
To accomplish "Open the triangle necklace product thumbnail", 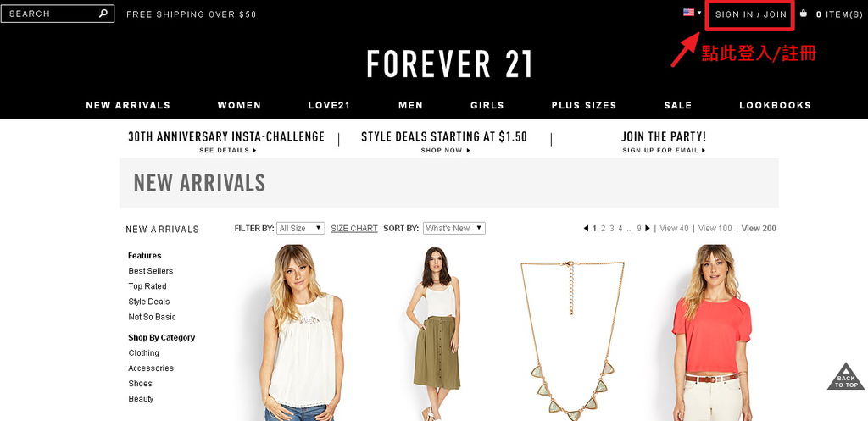I will (572, 337).
